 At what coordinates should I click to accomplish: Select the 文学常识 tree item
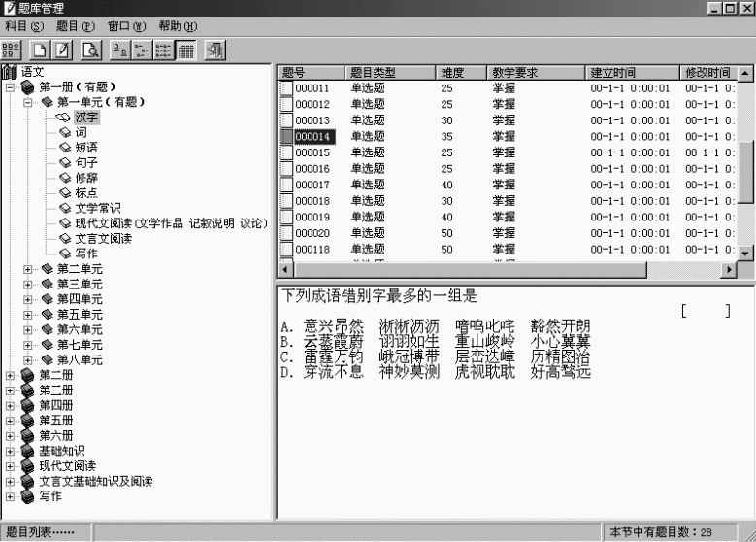[98, 208]
